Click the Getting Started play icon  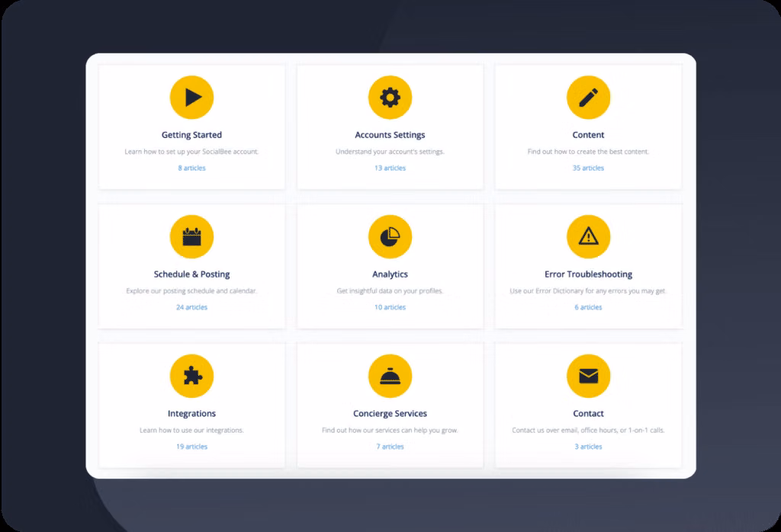[x=191, y=98]
